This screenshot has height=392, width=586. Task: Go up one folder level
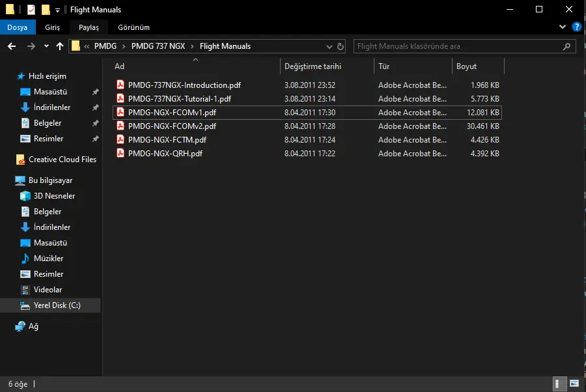[x=60, y=46]
